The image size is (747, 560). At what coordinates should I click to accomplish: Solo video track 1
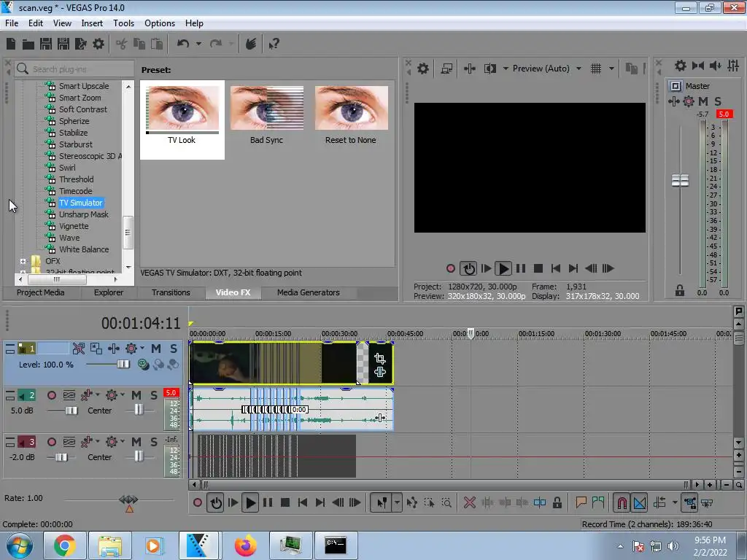[x=174, y=349]
